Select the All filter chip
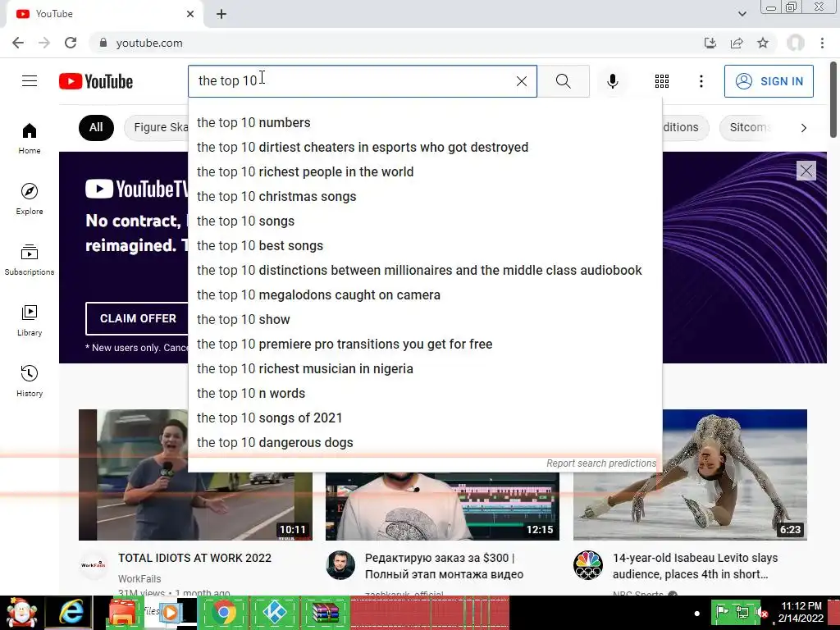Screen dimensions: 840x630 (96, 127)
